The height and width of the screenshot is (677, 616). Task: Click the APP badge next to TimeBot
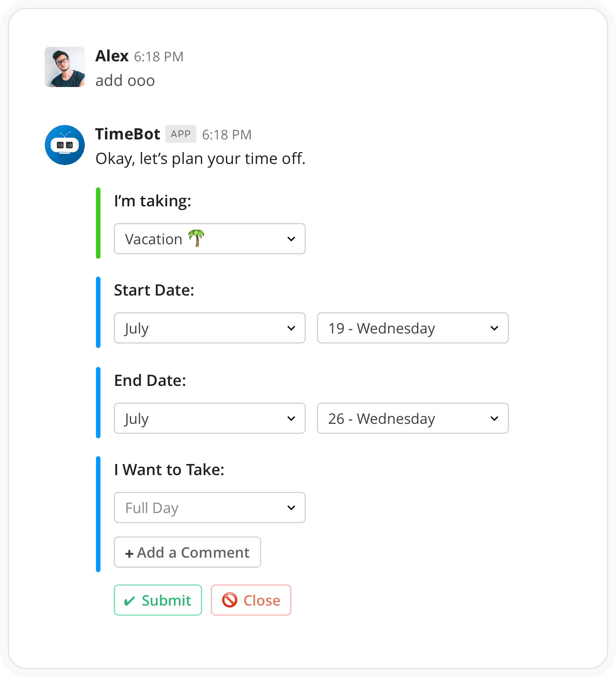pyautogui.click(x=180, y=134)
